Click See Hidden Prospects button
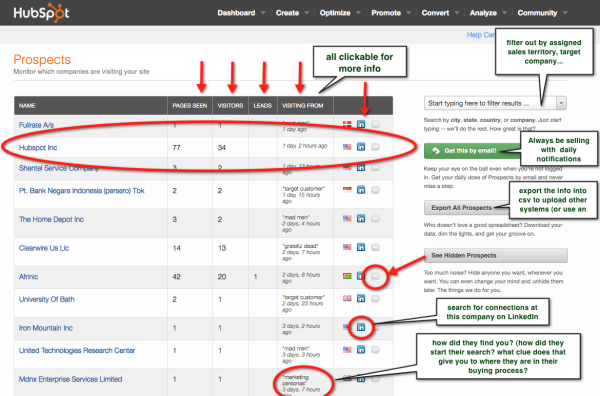The height and width of the screenshot is (396, 600). coord(496,255)
